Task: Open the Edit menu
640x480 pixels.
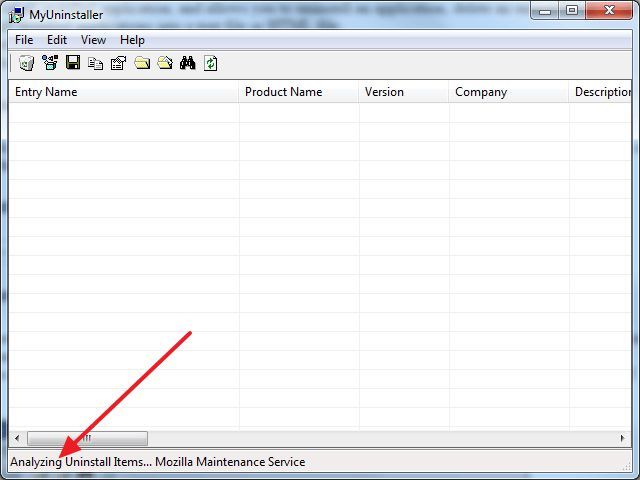Action: (x=57, y=40)
